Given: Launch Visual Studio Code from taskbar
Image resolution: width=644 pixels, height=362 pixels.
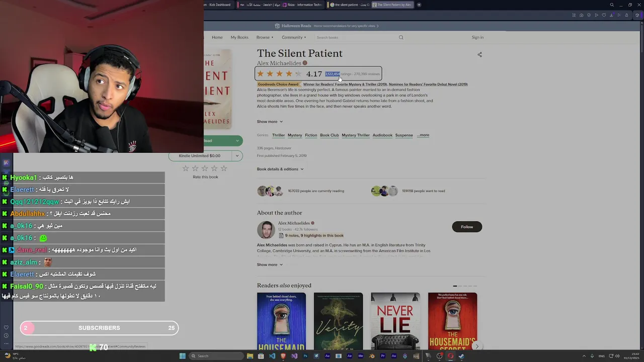Looking at the screenshot, I should [272, 356].
